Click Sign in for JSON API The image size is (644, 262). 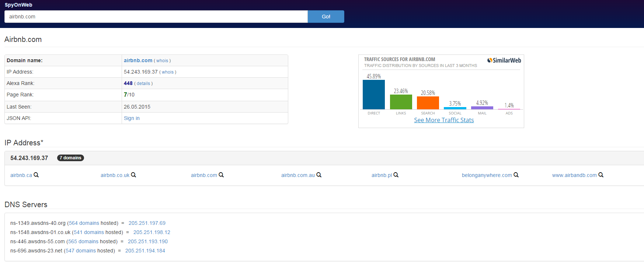132,118
